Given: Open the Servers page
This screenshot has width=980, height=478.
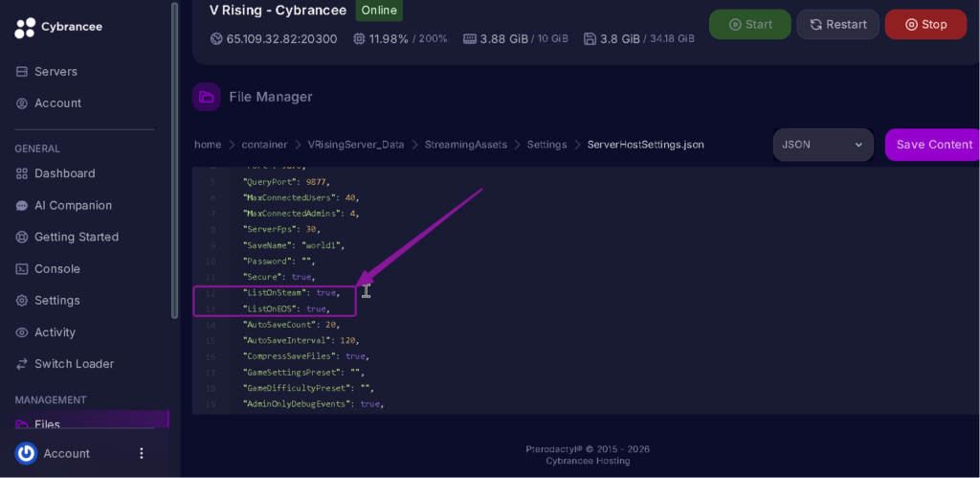Looking at the screenshot, I should (x=56, y=71).
